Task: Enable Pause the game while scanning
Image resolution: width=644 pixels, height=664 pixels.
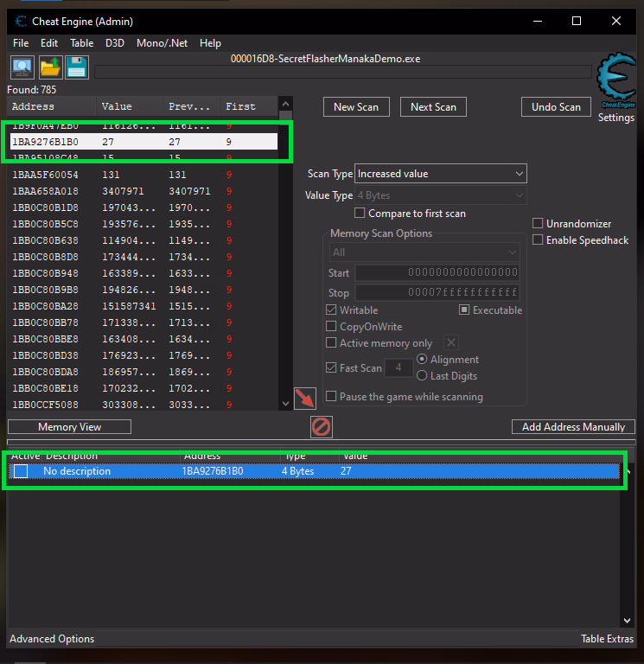Action: 331,396
